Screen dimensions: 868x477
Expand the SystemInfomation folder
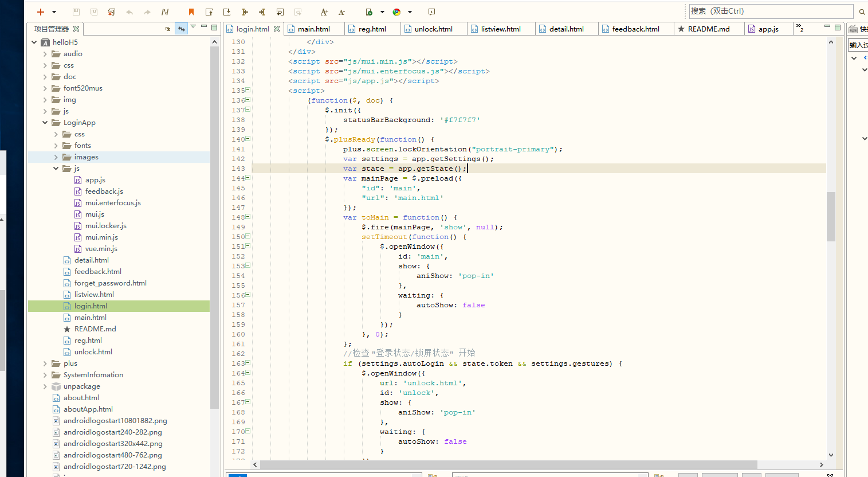pyautogui.click(x=45, y=374)
